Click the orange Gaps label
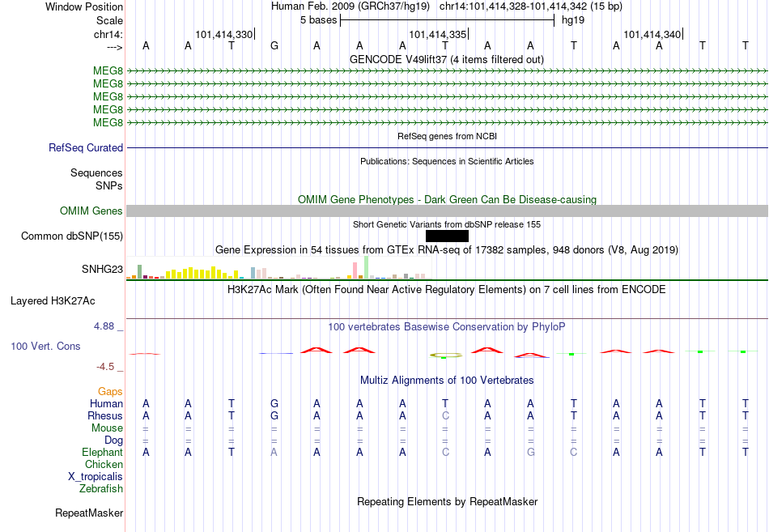The height and width of the screenshot is (532, 769). pos(110,391)
